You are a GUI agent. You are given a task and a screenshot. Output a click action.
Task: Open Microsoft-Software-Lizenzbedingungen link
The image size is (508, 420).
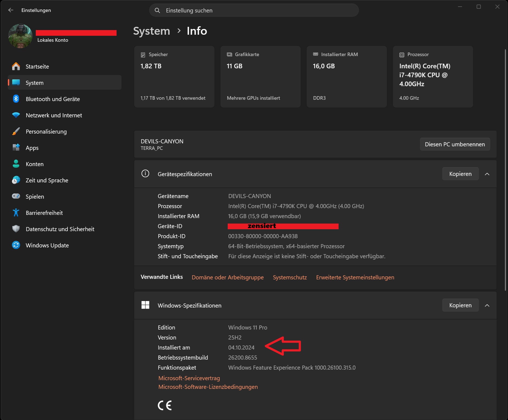click(208, 387)
